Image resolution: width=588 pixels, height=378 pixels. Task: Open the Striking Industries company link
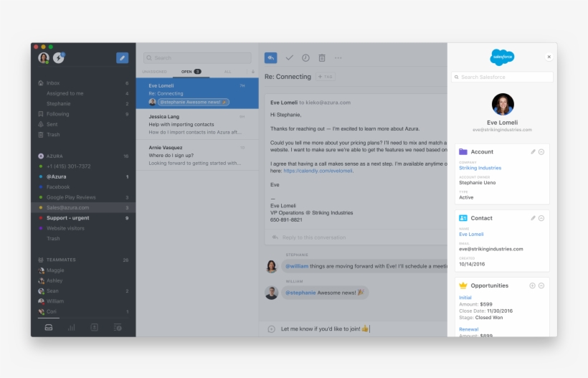pos(480,168)
